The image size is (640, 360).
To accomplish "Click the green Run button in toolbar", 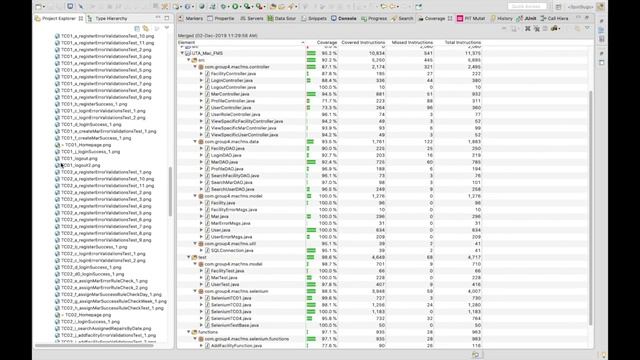I will (235, 7).
